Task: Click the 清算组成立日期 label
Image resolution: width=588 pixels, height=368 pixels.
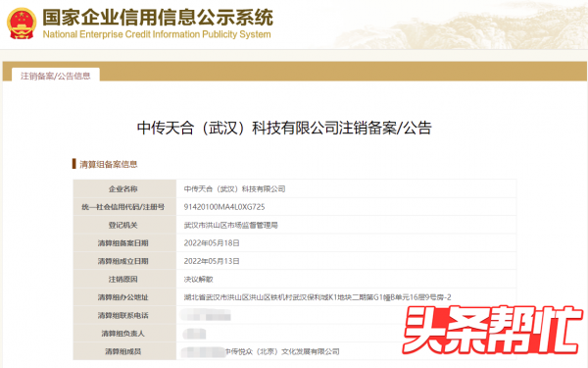Action: [123, 261]
